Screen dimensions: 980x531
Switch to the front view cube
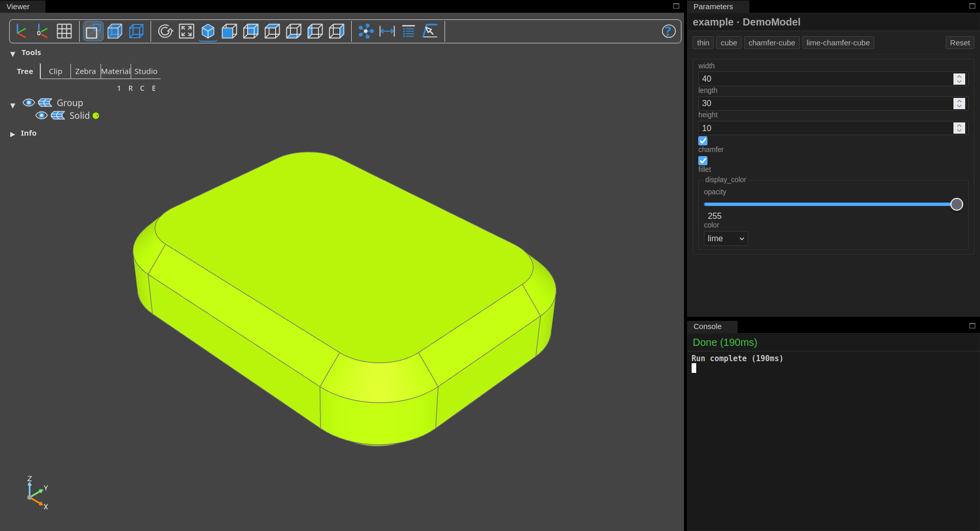230,31
